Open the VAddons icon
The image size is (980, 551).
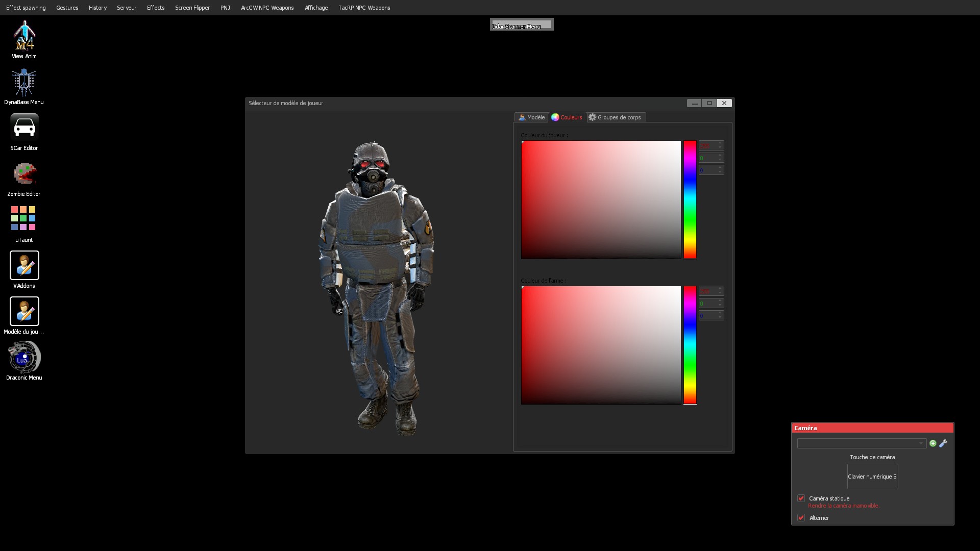24,265
